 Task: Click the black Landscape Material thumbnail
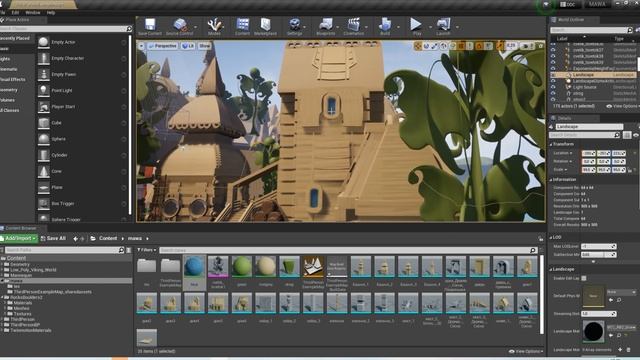[x=593, y=331]
